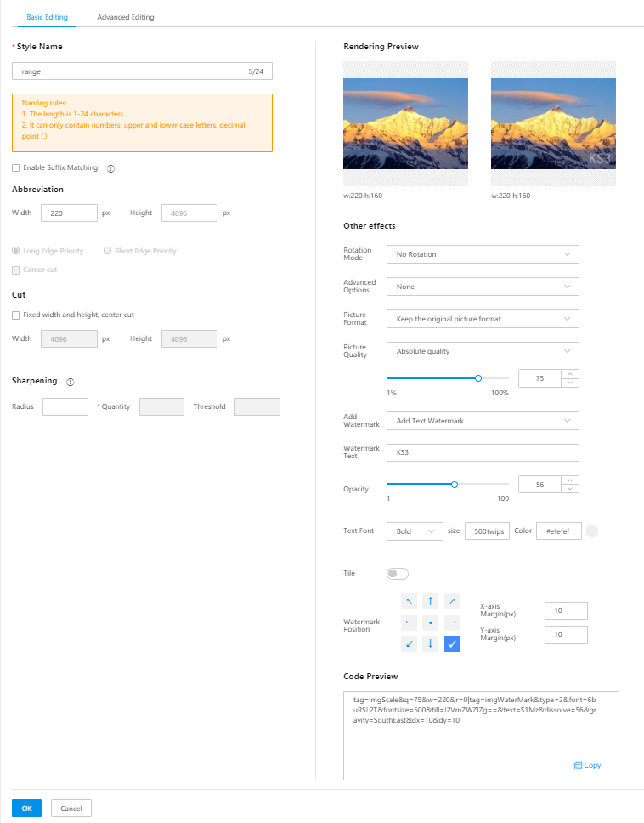Screen dimensions: 644x823
Task: Click the Sharpening Threshold input field
Action: [x=257, y=406]
